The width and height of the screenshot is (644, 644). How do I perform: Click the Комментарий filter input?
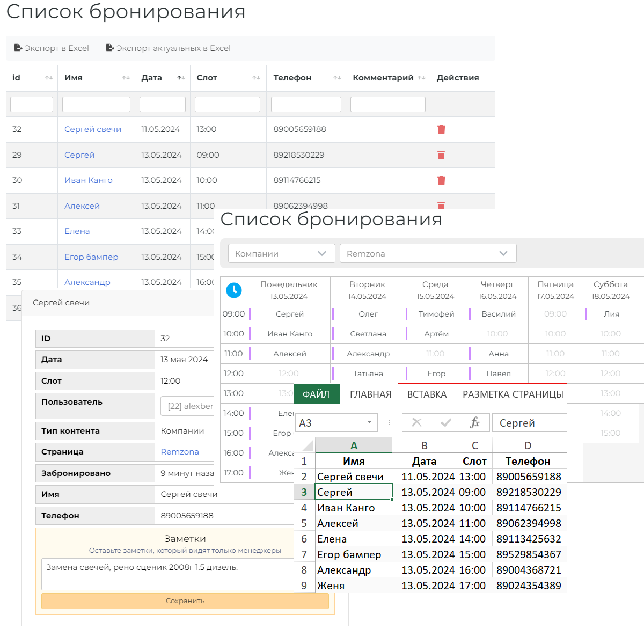[x=388, y=104]
